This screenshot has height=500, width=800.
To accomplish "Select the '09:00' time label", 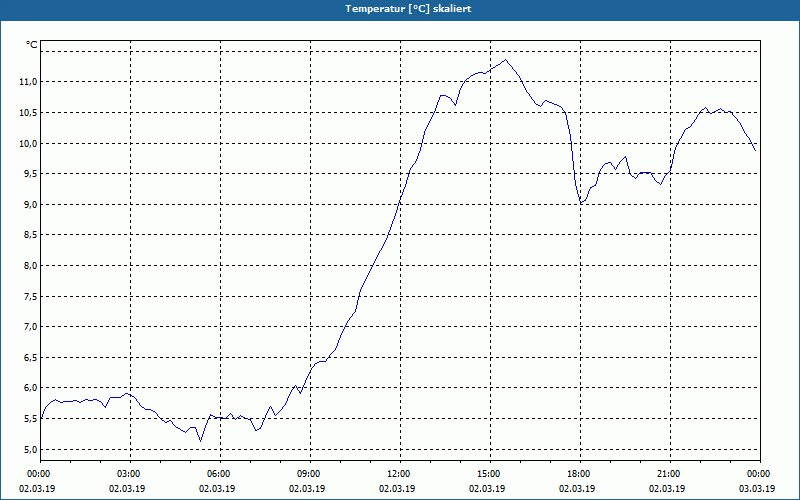I will [310, 474].
